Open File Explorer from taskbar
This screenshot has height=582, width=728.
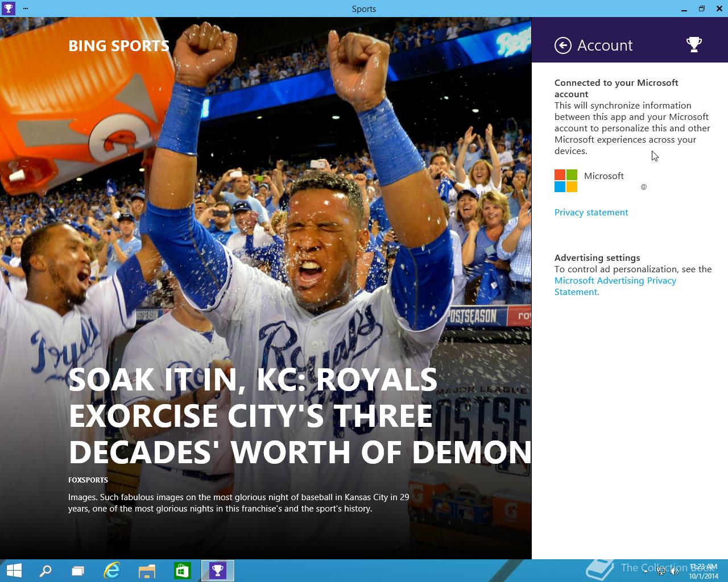click(147, 571)
